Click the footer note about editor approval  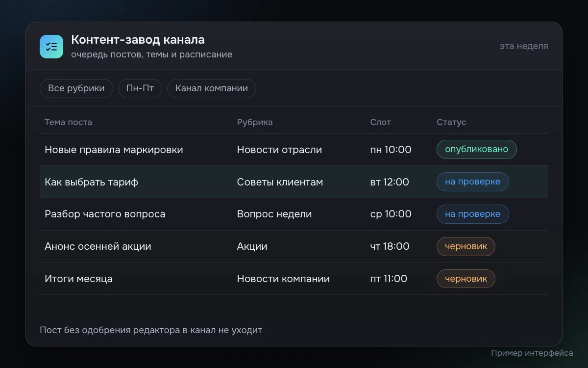coord(151,330)
